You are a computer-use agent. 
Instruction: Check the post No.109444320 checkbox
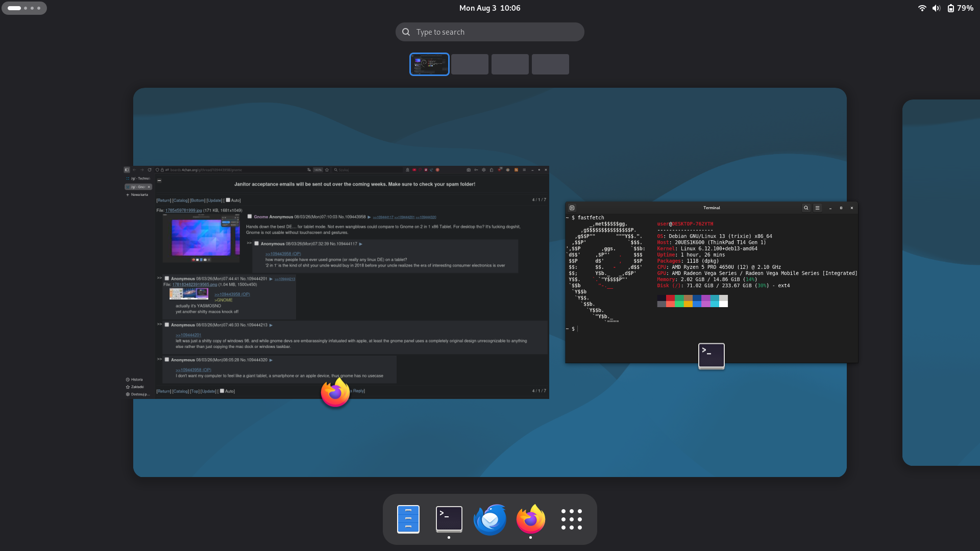click(x=167, y=359)
